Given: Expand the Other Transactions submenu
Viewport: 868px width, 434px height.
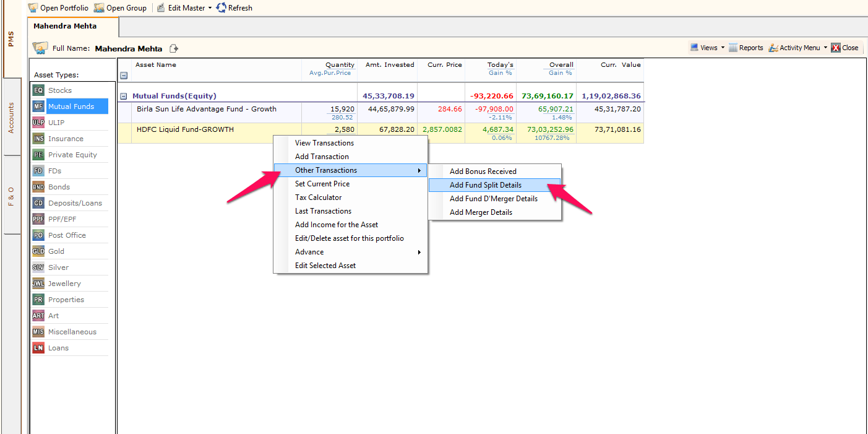Looking at the screenshot, I should (350, 170).
